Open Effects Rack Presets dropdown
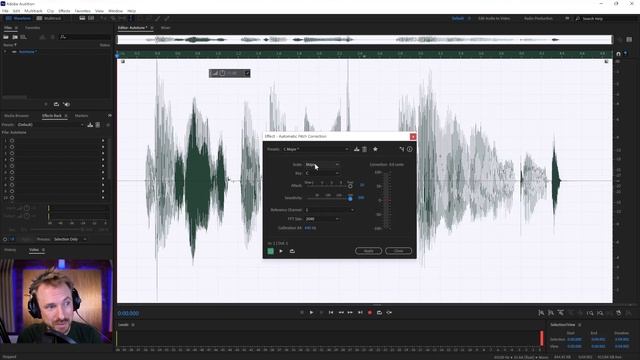 [x=50, y=124]
